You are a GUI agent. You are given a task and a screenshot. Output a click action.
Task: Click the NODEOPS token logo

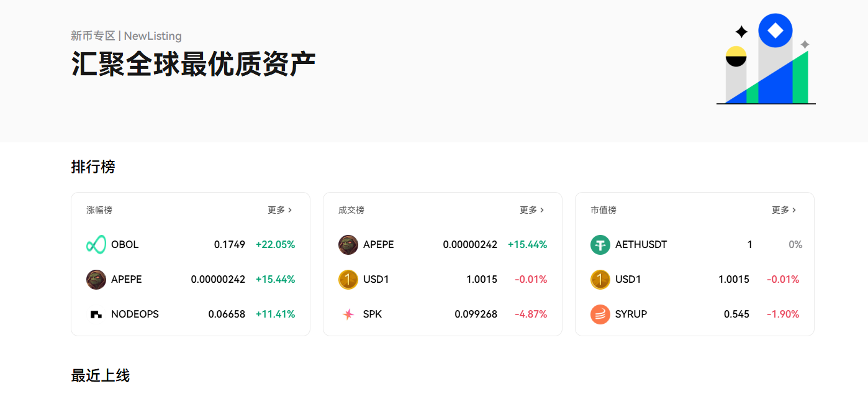tap(96, 314)
